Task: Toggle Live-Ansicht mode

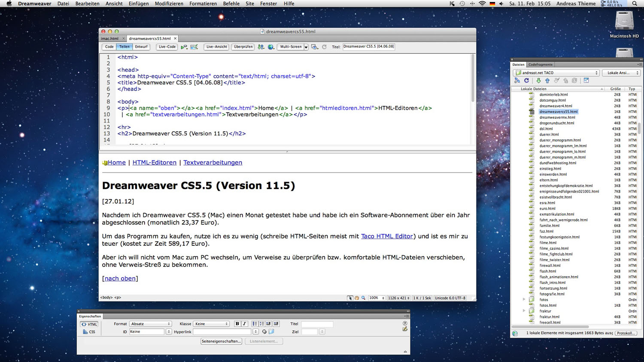Action: pyautogui.click(x=216, y=47)
